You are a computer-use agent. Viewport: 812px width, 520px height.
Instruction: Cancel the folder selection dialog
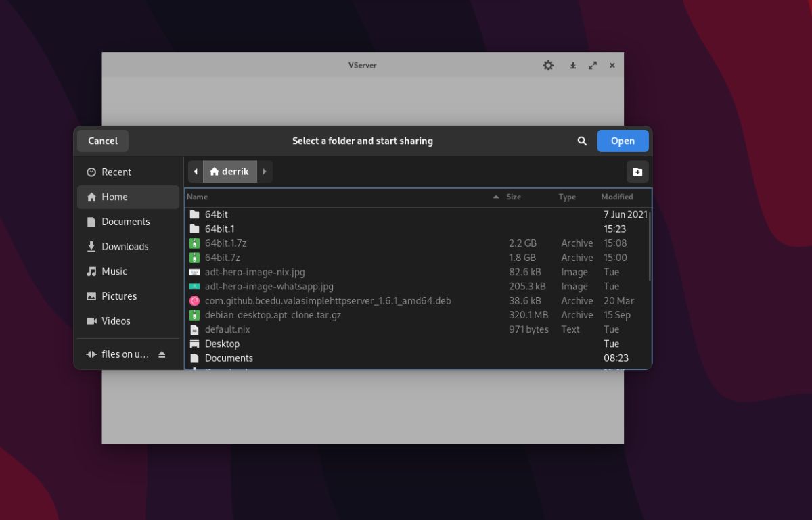(102, 141)
